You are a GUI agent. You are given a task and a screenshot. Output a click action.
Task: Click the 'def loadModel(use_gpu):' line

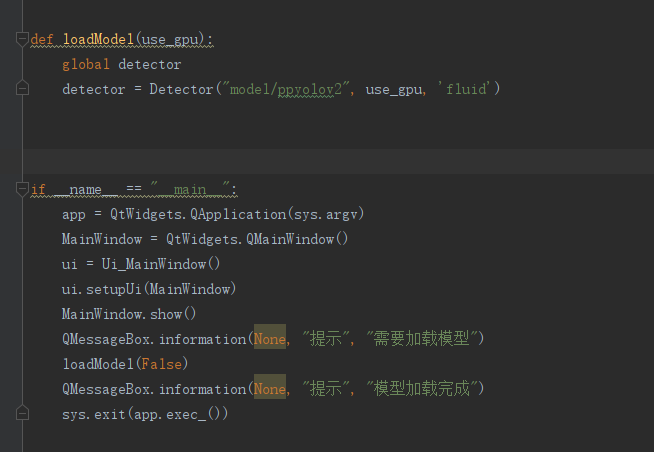pos(122,40)
